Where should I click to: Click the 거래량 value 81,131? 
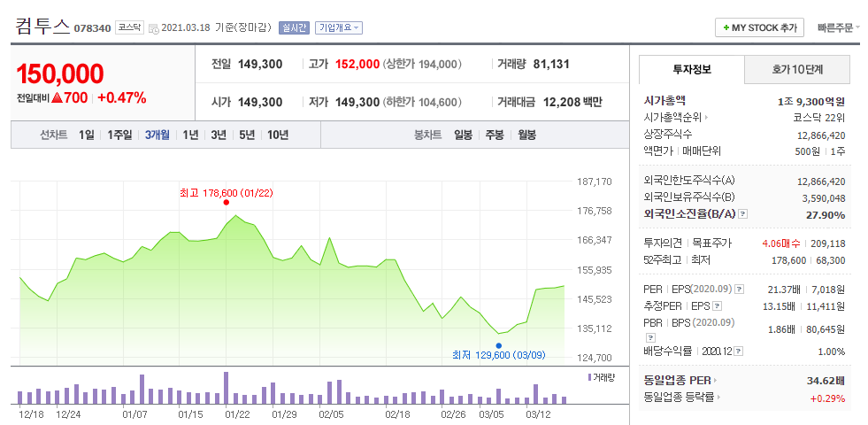coord(551,65)
